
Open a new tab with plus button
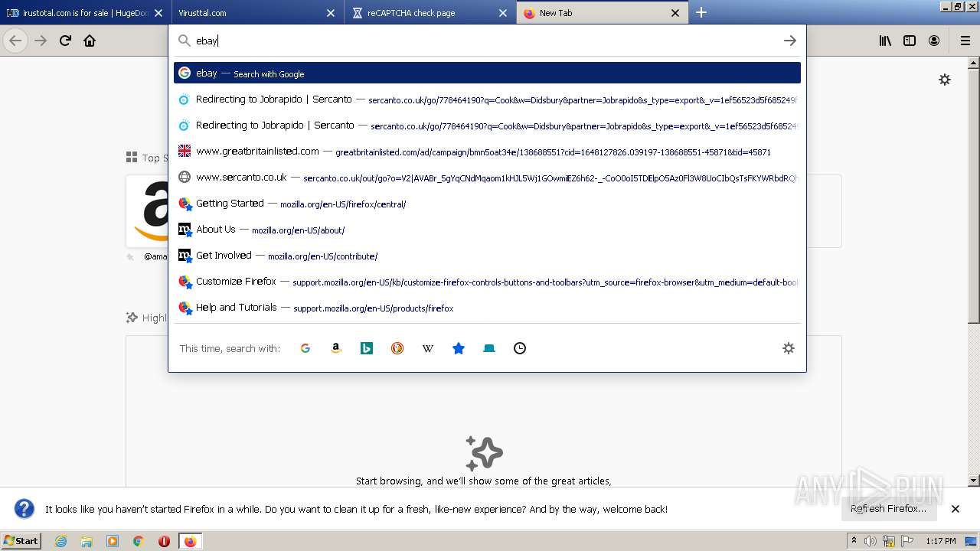click(x=701, y=12)
